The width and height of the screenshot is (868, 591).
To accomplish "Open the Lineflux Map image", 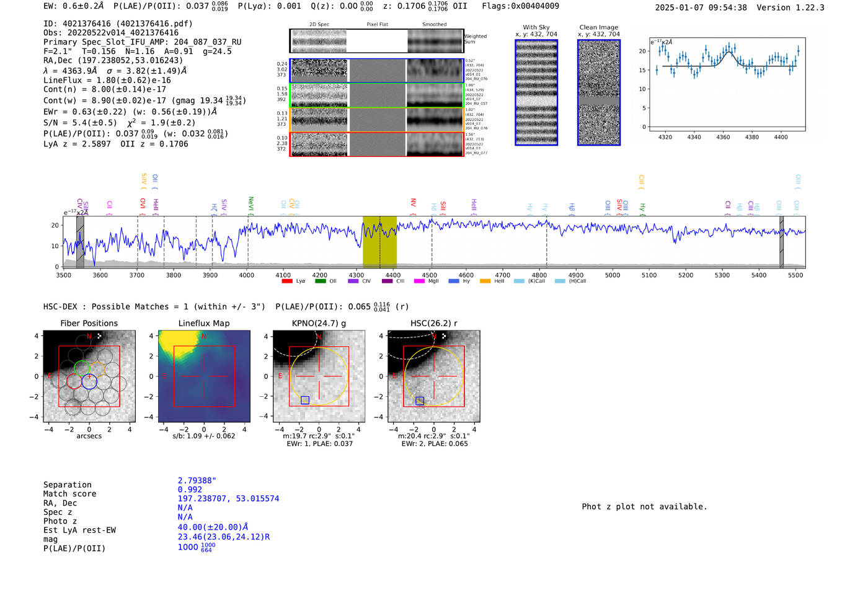I will pyautogui.click(x=204, y=376).
